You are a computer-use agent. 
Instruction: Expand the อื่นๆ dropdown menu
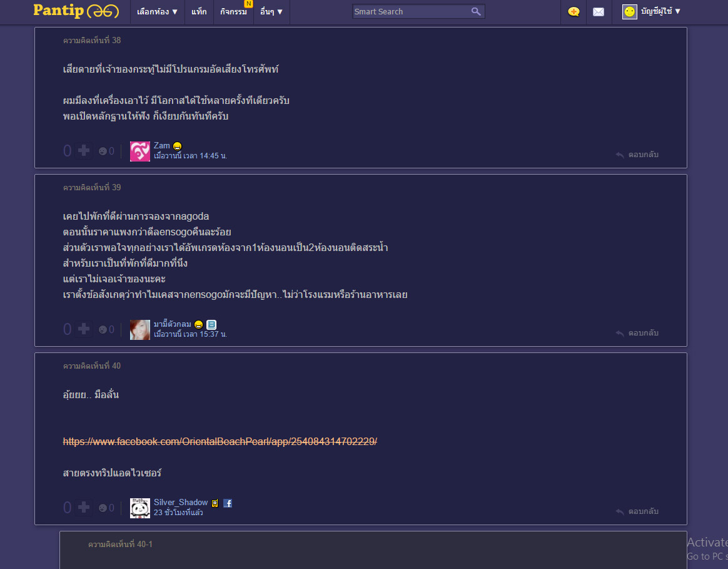271,12
